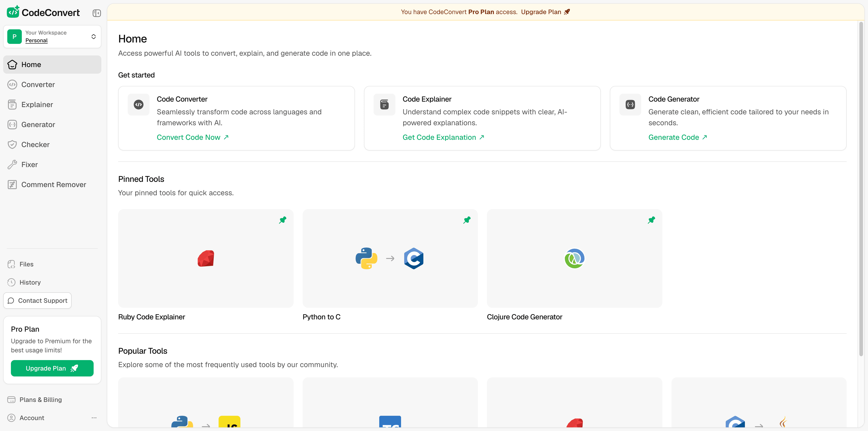
Task: Click the Comment Remover icon
Action: (12, 185)
